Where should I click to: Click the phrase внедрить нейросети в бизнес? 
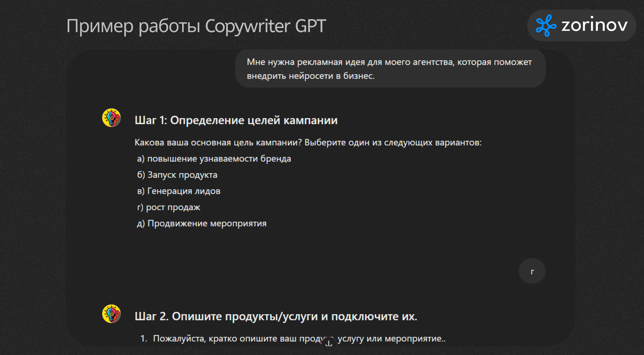click(x=311, y=76)
